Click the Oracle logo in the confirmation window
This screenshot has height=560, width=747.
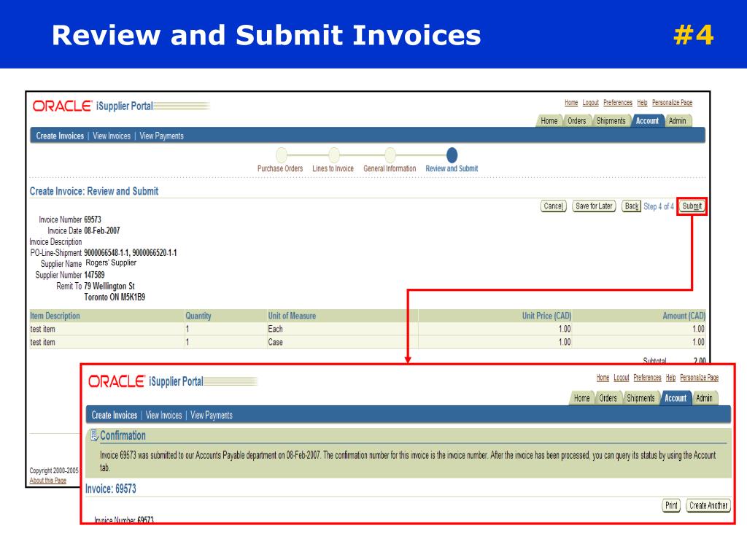point(116,381)
